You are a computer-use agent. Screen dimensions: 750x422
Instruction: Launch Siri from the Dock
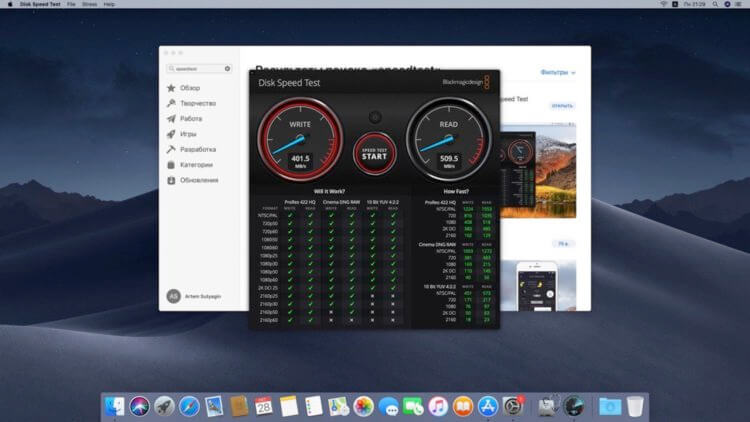[139, 407]
